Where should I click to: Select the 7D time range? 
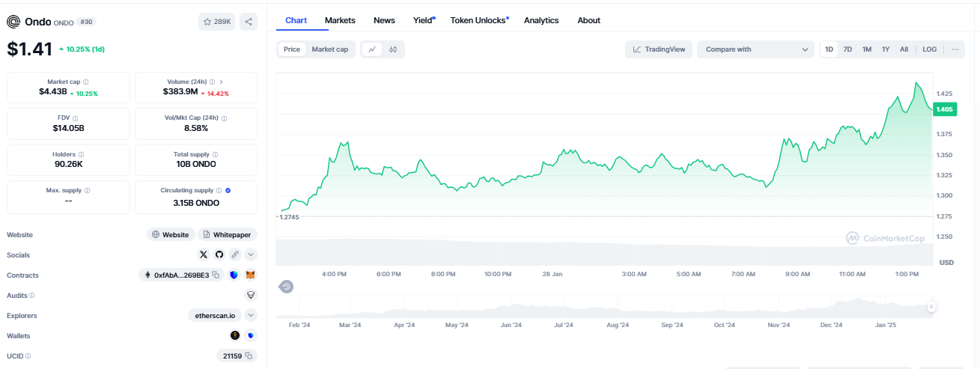point(847,49)
